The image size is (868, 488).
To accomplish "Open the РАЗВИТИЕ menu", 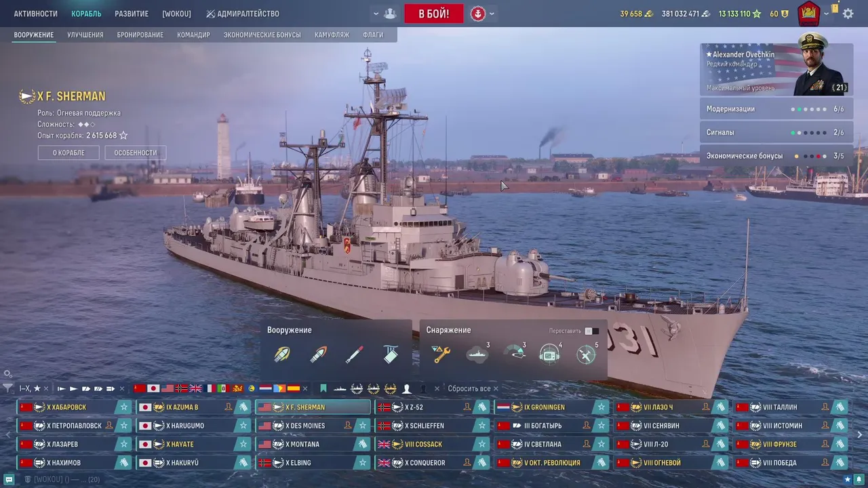I will pyautogui.click(x=132, y=14).
